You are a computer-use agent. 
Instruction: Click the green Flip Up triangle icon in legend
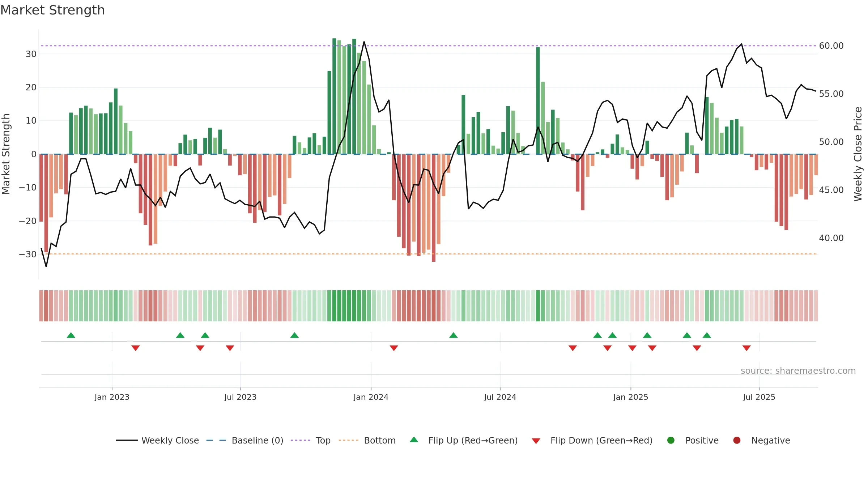coord(414,440)
